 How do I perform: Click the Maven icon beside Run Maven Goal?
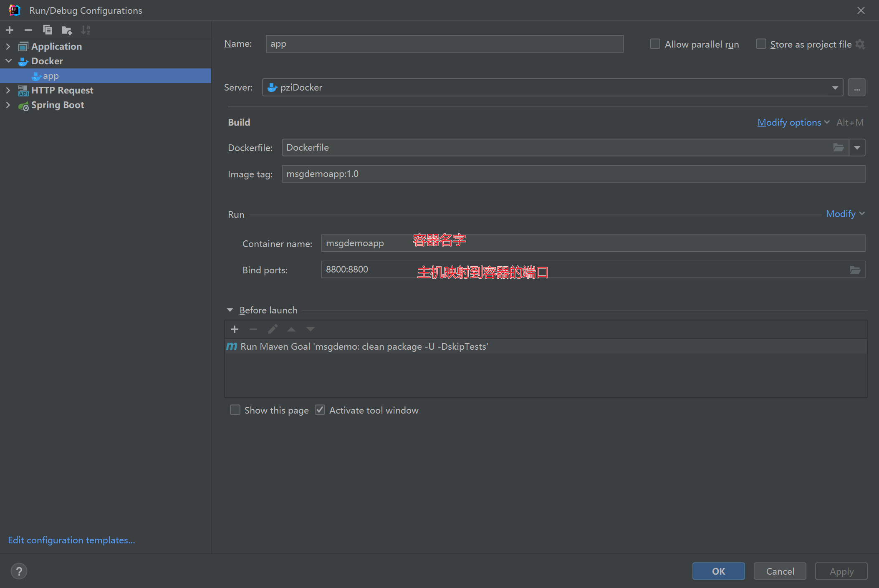pos(232,346)
